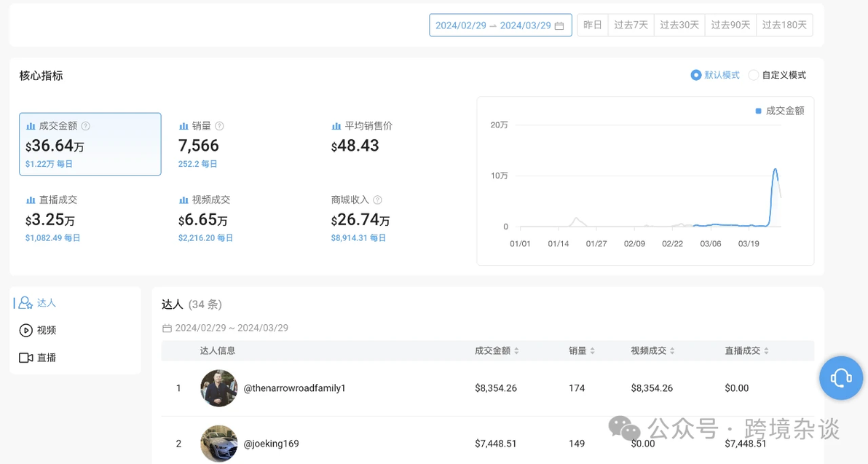The width and height of the screenshot is (868, 464).
Task: Select the 过去180天 quick range
Action: (x=784, y=25)
